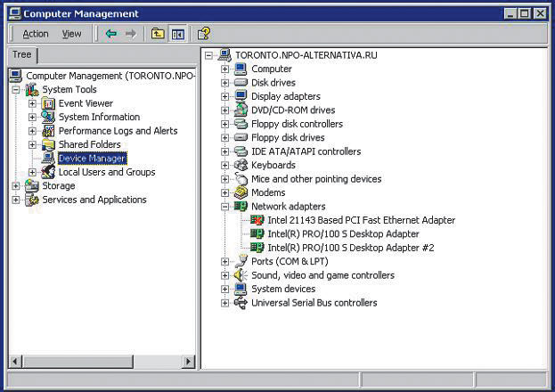The image size is (555, 392).
Task: Click the Sound, video and game controllers icon
Action: [x=241, y=275]
